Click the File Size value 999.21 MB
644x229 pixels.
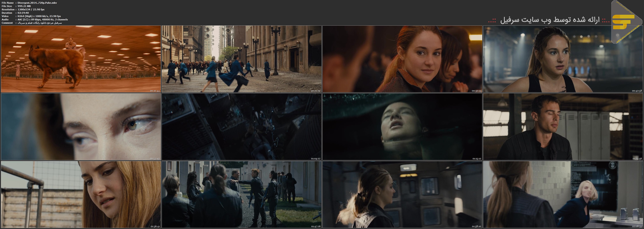pyautogui.click(x=24, y=6)
